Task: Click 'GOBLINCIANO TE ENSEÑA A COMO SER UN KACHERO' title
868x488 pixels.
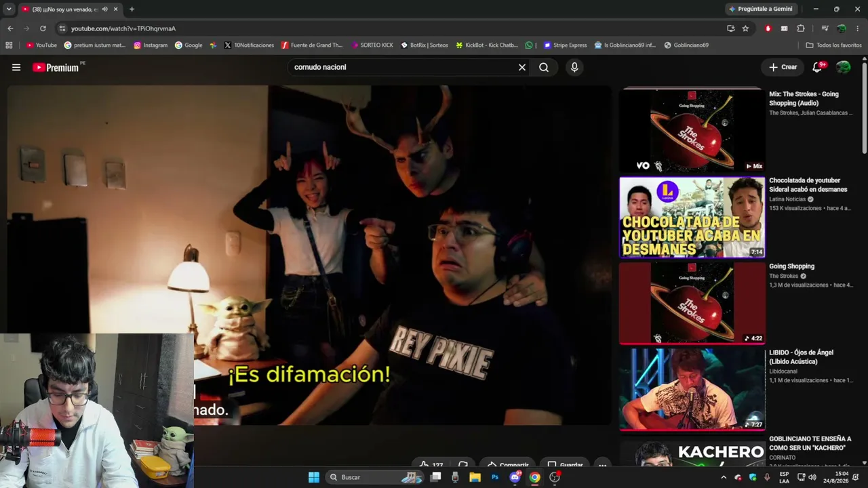Action: coord(810,443)
